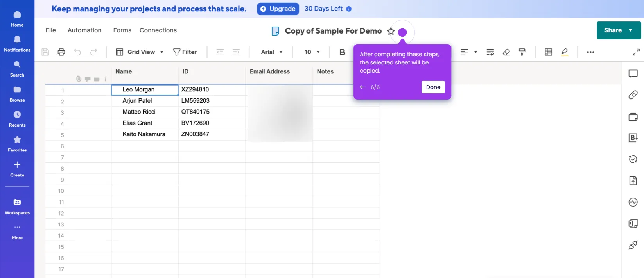Image resolution: width=644 pixels, height=278 pixels.
Task: Click the Filter button
Action: click(x=185, y=52)
